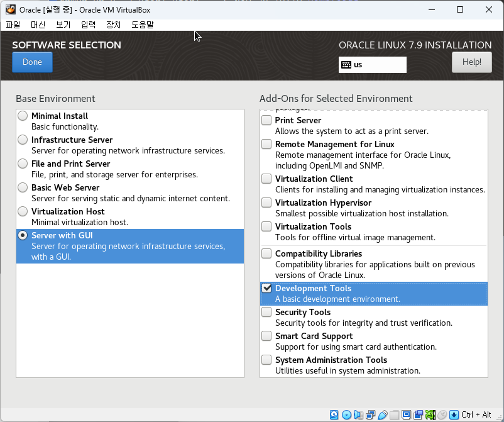This screenshot has height=422, width=504.
Task: Open the 장치 menu
Action: coord(113,25)
